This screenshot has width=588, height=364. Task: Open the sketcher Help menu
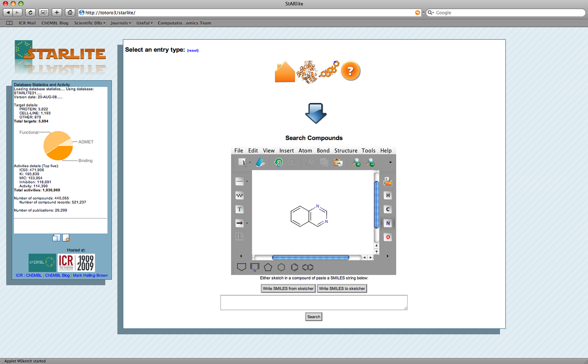click(x=386, y=151)
